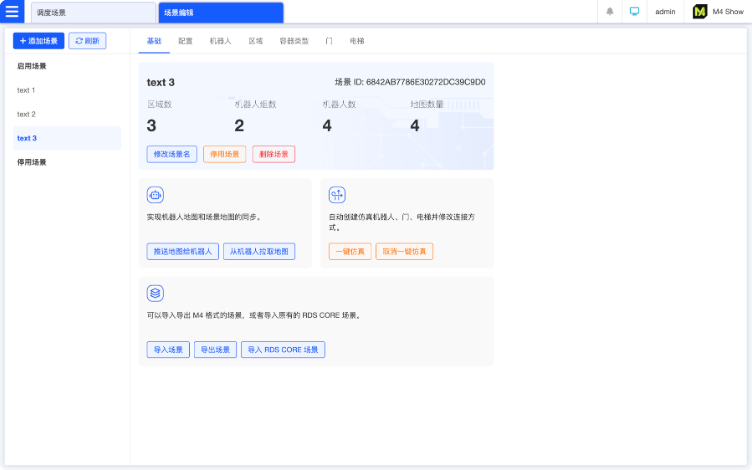Image resolution: width=752 pixels, height=470 pixels.
Task: Click the M4 Show logo
Action: tap(700, 12)
